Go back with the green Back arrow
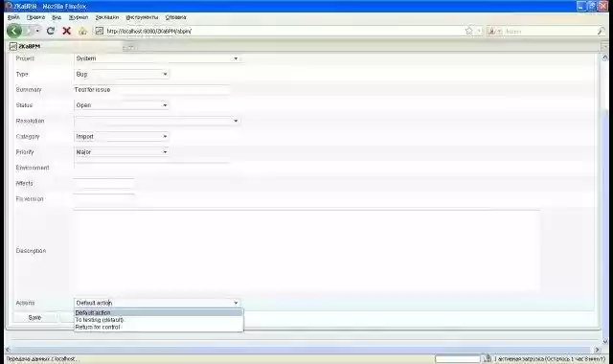The image size is (613, 364). pyautogui.click(x=14, y=31)
